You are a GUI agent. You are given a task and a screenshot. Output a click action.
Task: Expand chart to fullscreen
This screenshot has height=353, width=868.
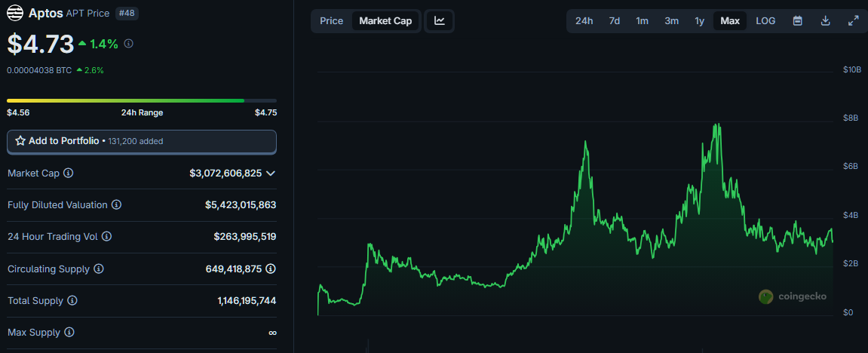pos(853,21)
